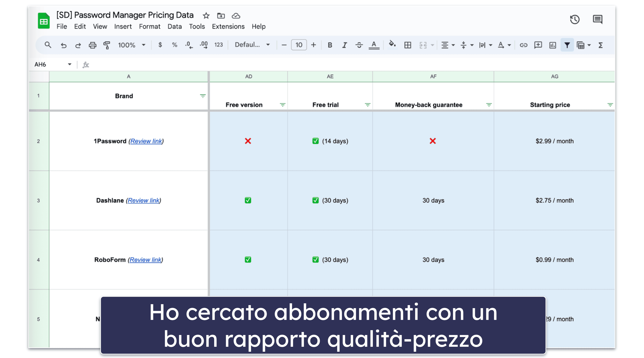Increase decimal places
This screenshot has width=644, height=358.
click(x=204, y=45)
